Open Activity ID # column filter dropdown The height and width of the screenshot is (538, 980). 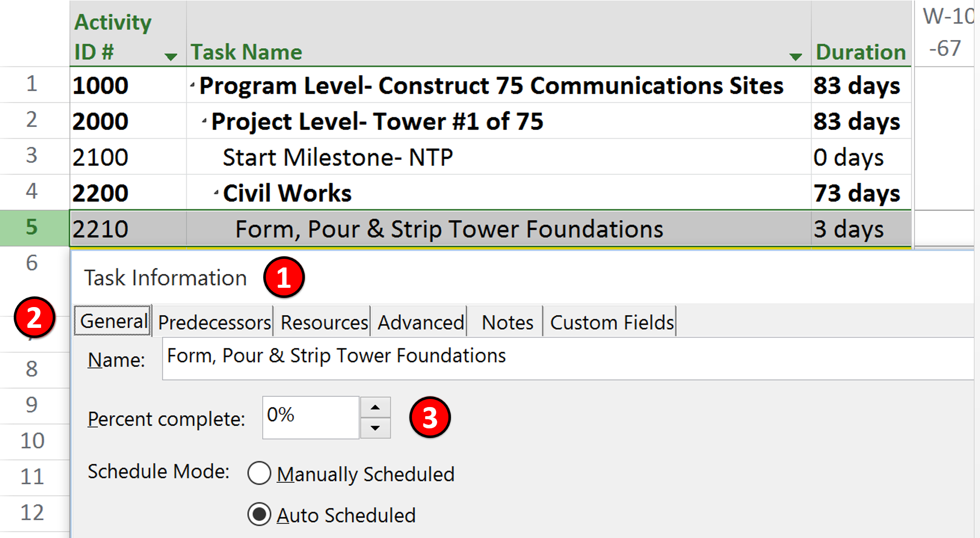[171, 56]
